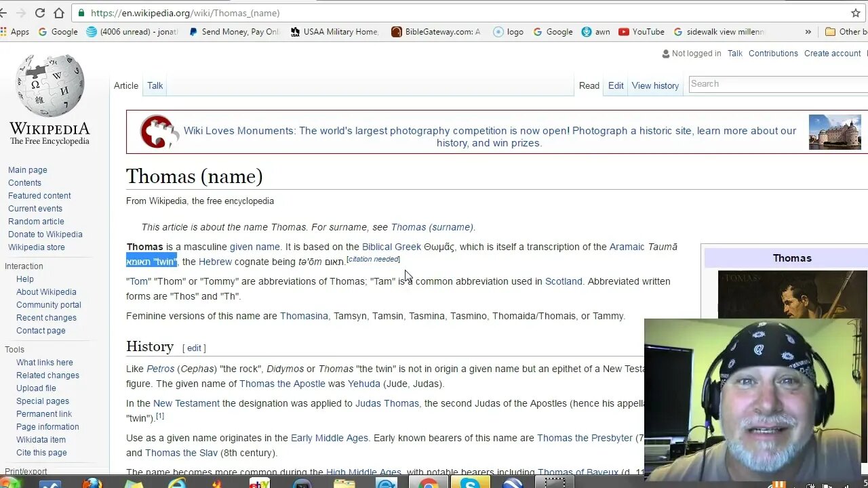Viewport: 868px width, 488px height.
Task: Click Donate to Wikipedia
Action: pyautogui.click(x=45, y=235)
